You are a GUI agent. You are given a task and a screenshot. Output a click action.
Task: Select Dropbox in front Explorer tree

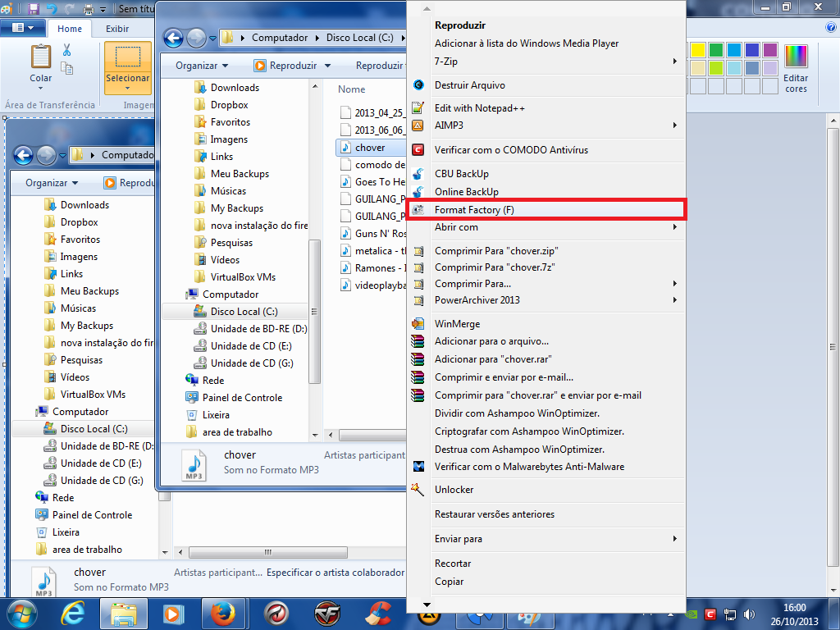pyautogui.click(x=229, y=105)
